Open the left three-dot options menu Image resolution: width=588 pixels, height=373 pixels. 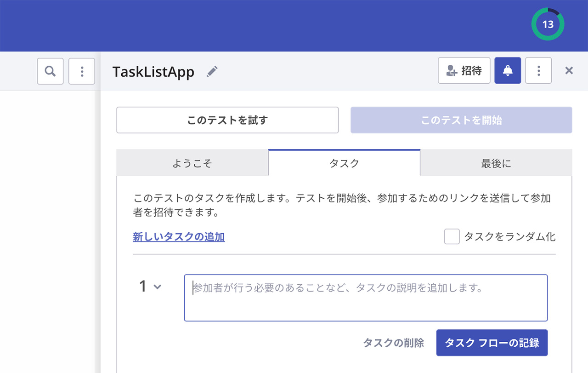[82, 71]
